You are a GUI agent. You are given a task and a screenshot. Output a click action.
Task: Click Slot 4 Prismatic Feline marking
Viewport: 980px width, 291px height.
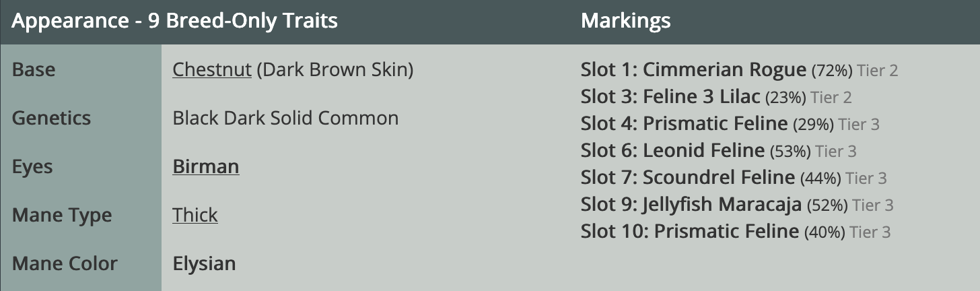[683, 124]
